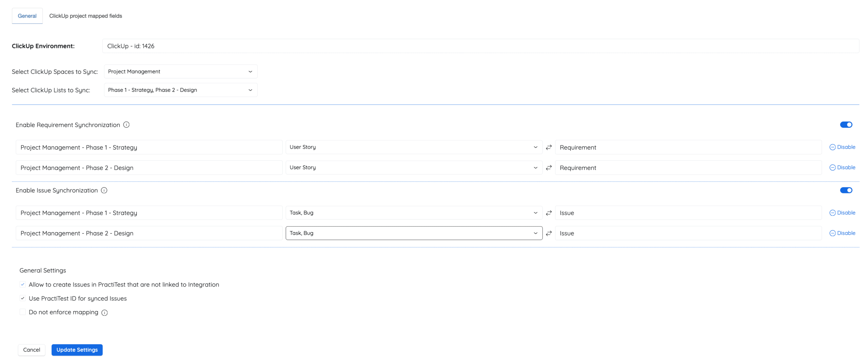
Task: Open Select ClickUp Lists to Sync dropdown
Action: coord(180,90)
